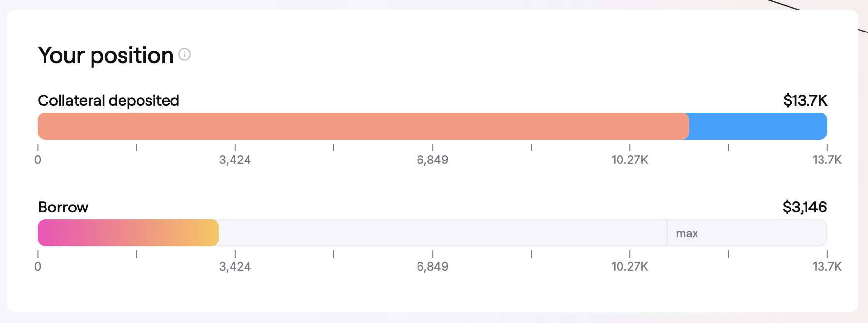Click the 10.27K tick under the Borrow bar

pyautogui.click(x=630, y=266)
